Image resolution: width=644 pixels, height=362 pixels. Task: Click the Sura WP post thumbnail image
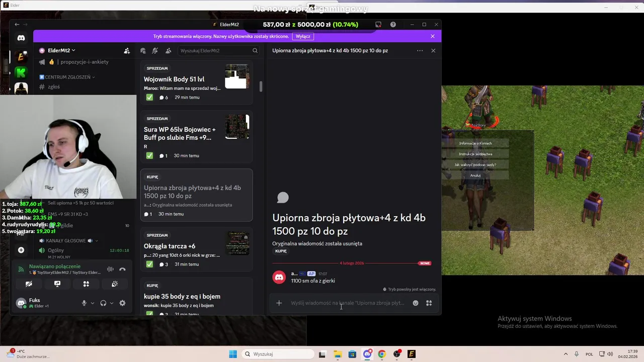point(237,127)
